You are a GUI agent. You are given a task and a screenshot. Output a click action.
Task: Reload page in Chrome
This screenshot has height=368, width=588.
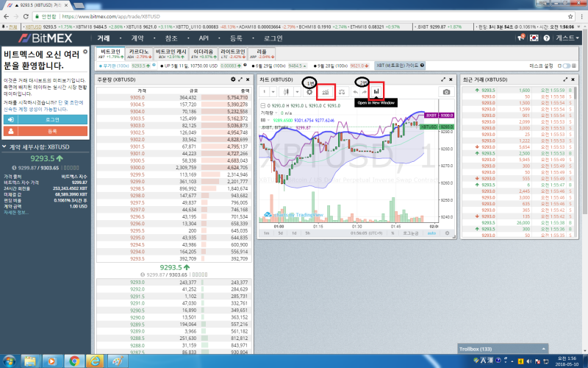pos(26,16)
